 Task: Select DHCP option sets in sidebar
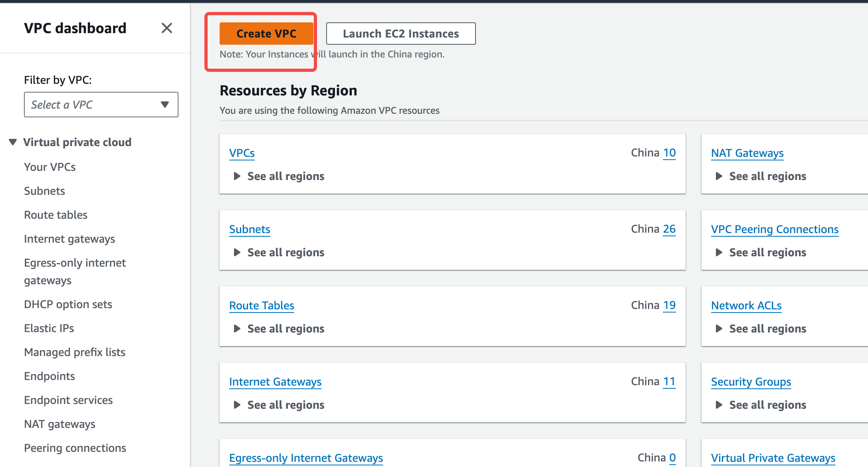68,304
